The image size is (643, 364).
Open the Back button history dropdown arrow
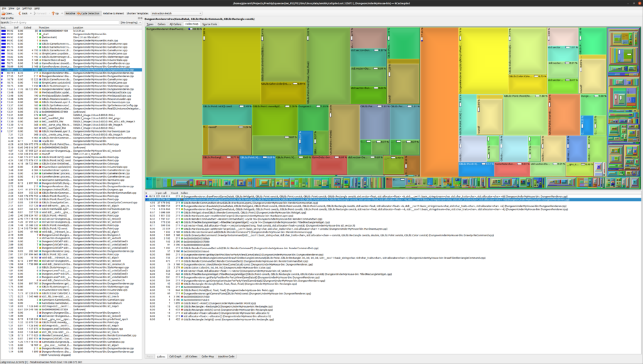(31, 13)
